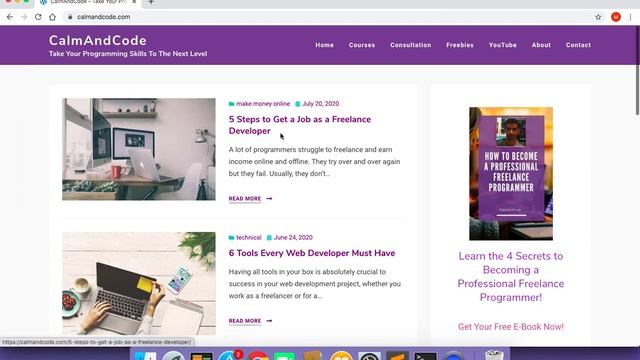Viewport: 640px width, 360px height.
Task: Open the 6 Tools Every Web Developer Must Have title
Action: (312, 253)
